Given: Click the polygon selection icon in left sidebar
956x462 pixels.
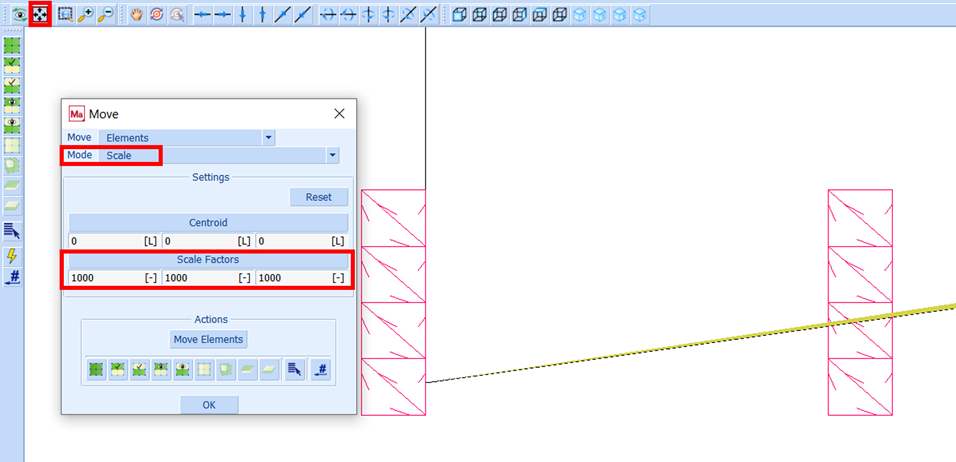Looking at the screenshot, I should [x=12, y=165].
